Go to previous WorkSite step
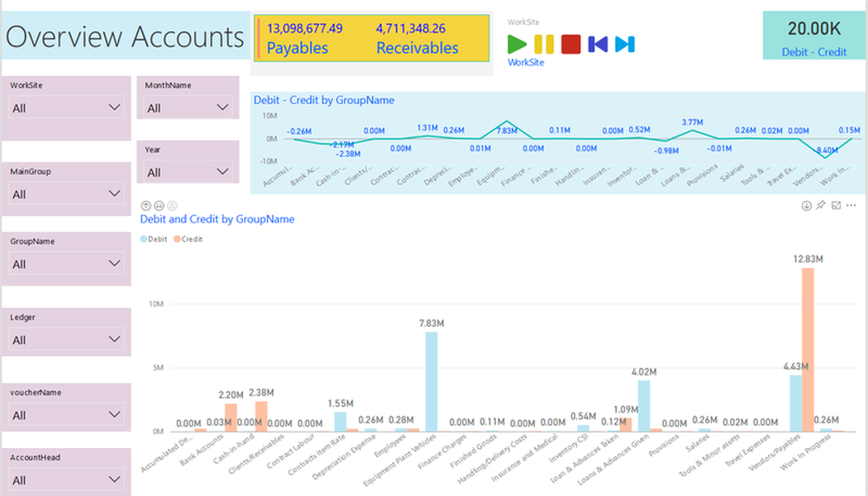Image resolution: width=868 pixels, height=496 pixels. (x=598, y=44)
